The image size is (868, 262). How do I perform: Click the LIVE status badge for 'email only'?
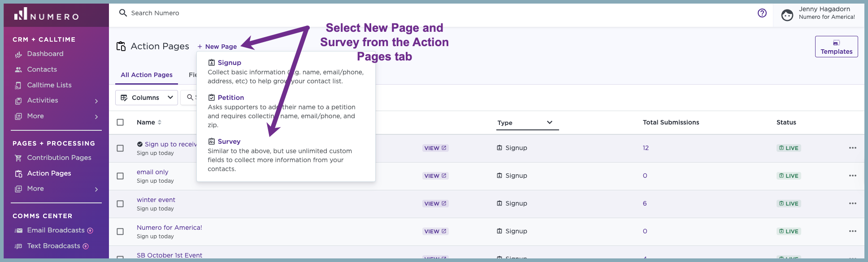pyautogui.click(x=789, y=176)
